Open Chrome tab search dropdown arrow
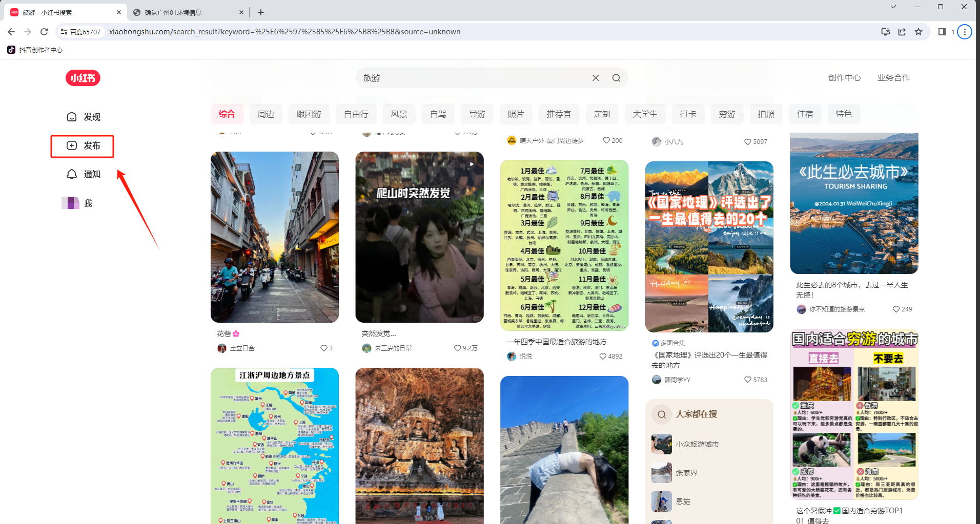Image resolution: width=980 pixels, height=524 pixels. (x=893, y=7)
